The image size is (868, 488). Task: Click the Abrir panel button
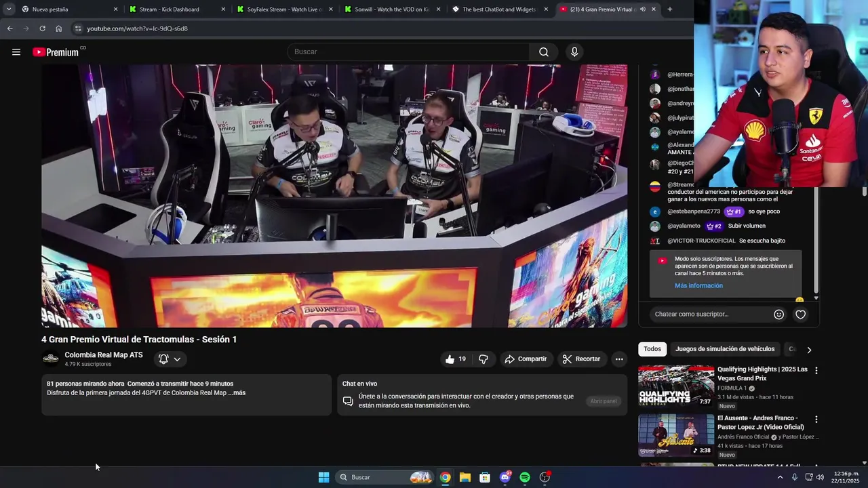point(604,401)
